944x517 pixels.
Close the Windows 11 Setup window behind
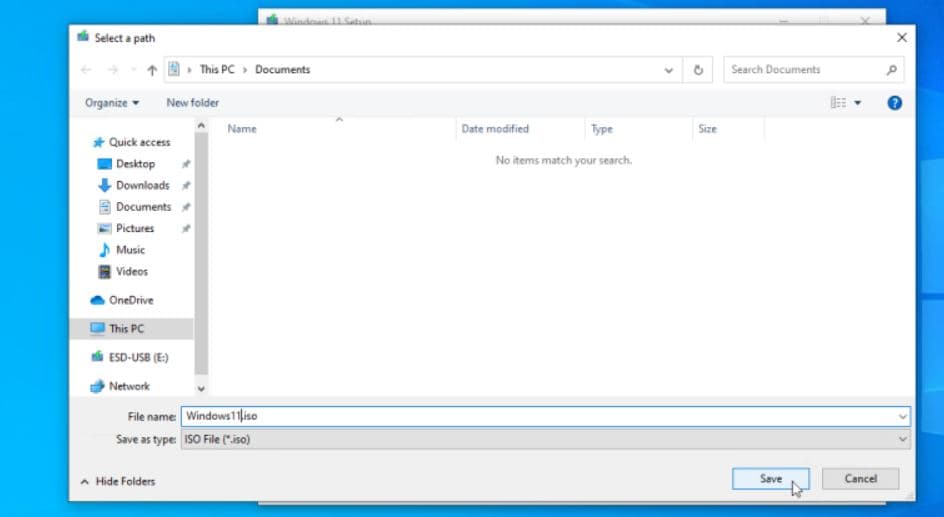click(x=865, y=20)
